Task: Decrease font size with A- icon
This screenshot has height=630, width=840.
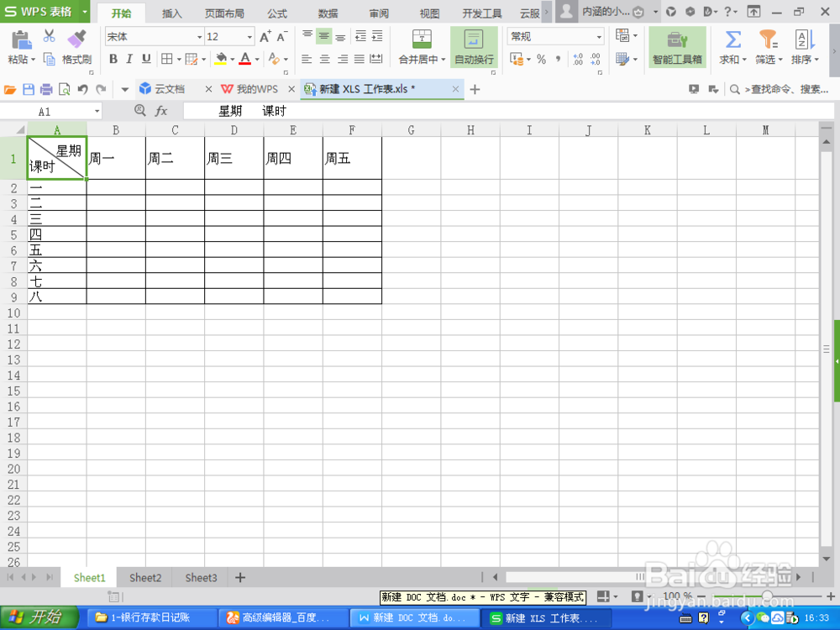Action: click(x=281, y=36)
